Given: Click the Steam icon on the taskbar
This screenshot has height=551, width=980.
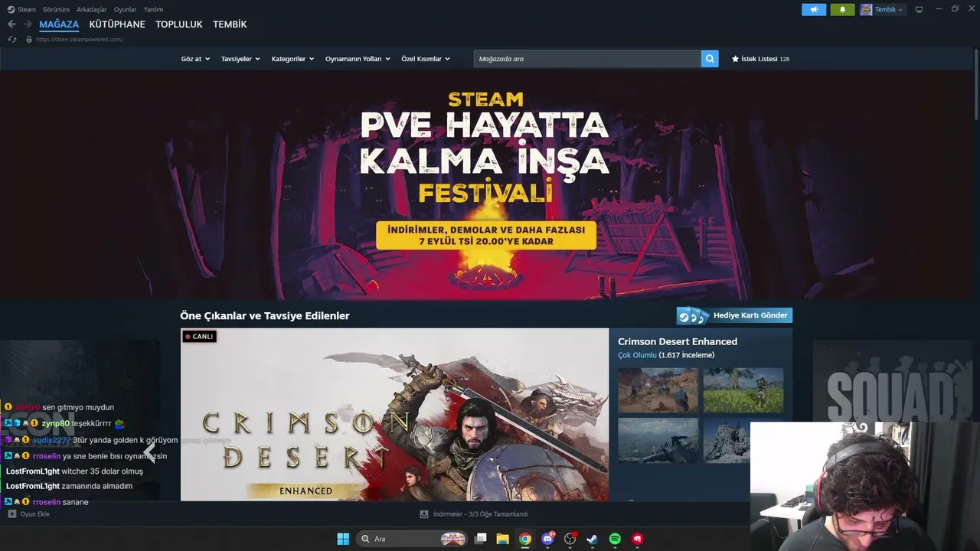Looking at the screenshot, I should point(592,539).
